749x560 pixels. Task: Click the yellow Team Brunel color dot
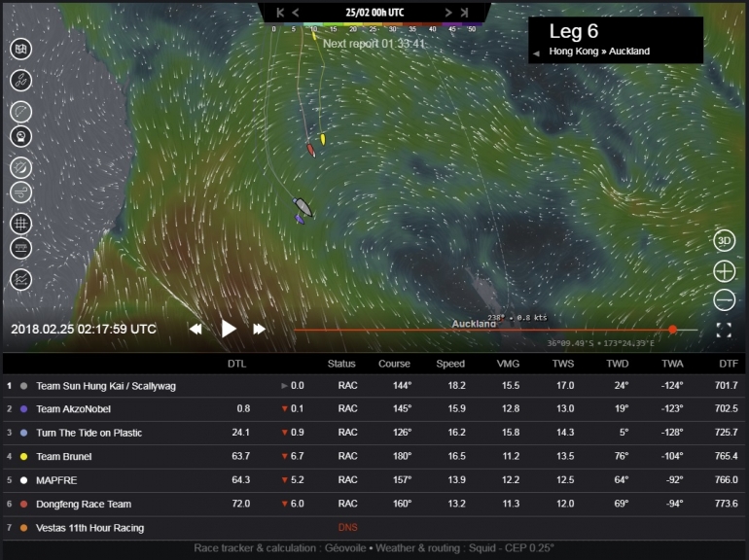[x=24, y=457]
